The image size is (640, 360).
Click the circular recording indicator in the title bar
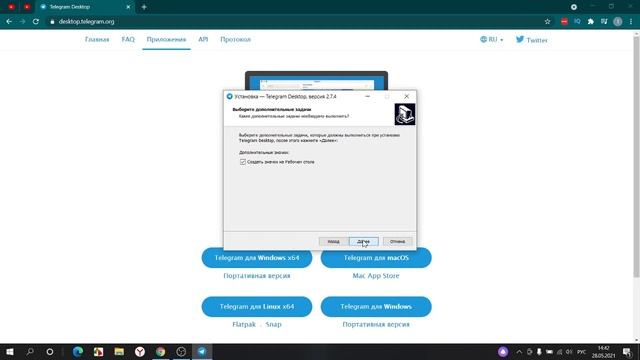click(x=574, y=7)
